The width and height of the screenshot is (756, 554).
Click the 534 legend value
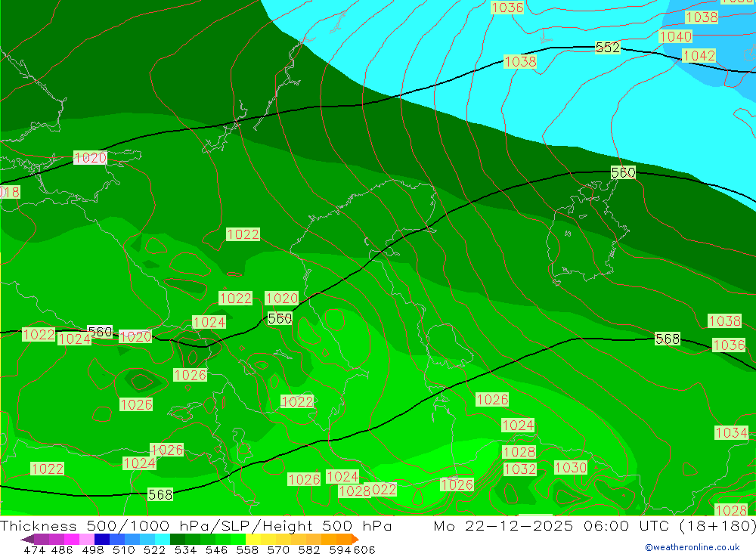point(186,549)
